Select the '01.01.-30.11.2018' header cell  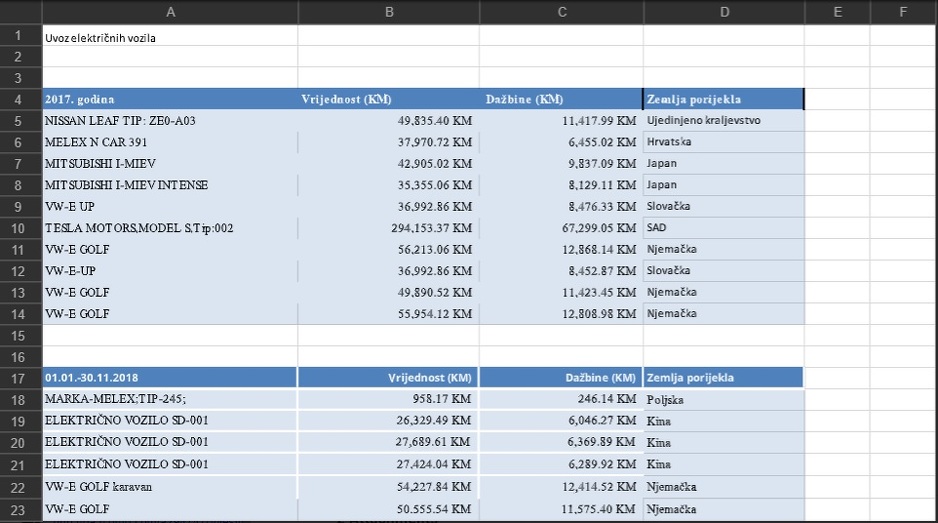[x=170, y=378]
